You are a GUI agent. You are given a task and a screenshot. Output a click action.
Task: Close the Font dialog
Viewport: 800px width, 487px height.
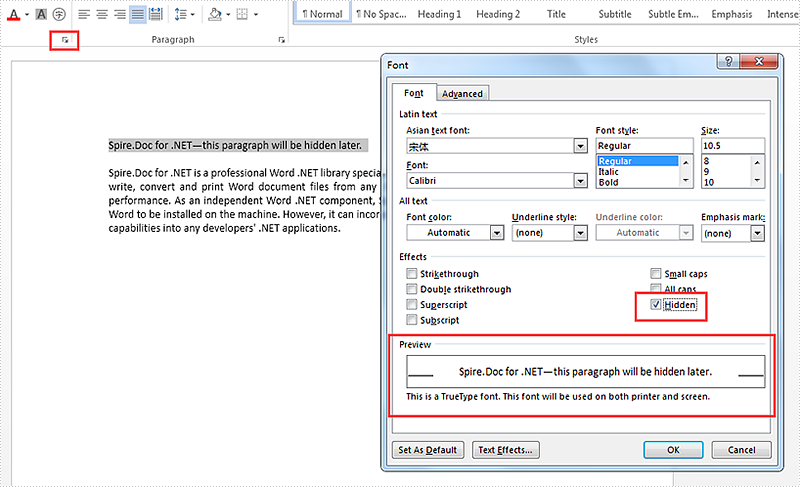759,62
